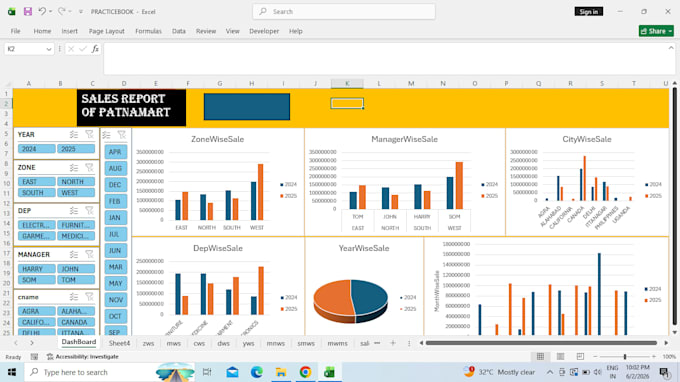Expand the formula bar chevron

(671, 48)
